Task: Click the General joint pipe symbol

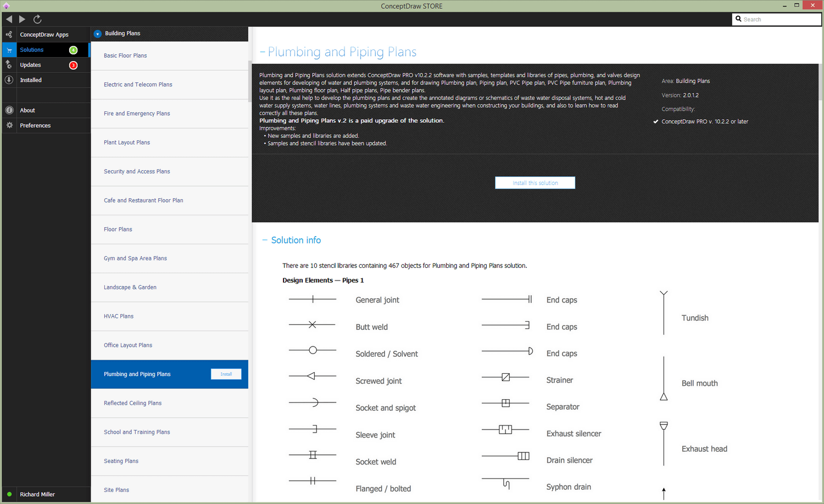Action: point(313,299)
